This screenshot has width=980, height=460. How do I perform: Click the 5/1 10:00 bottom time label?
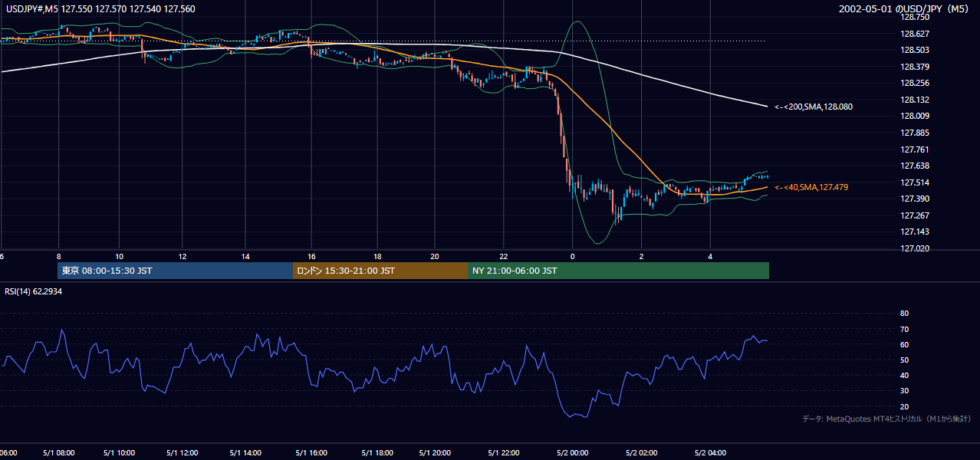click(x=120, y=453)
